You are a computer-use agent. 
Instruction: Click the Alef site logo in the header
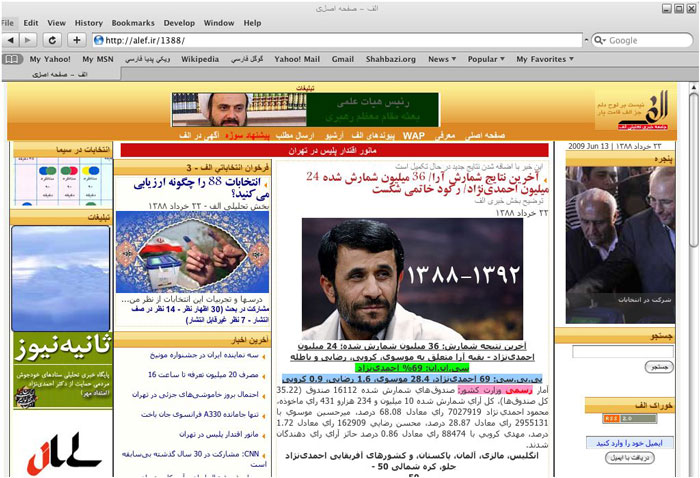coord(634,110)
